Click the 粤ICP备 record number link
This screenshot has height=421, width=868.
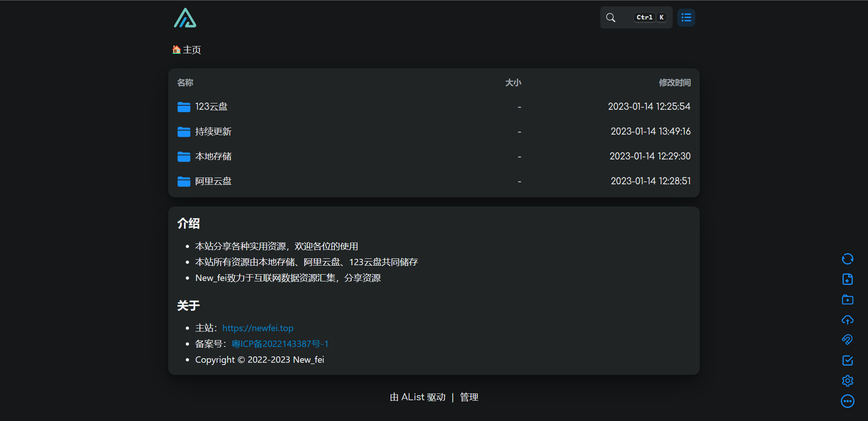click(x=280, y=344)
